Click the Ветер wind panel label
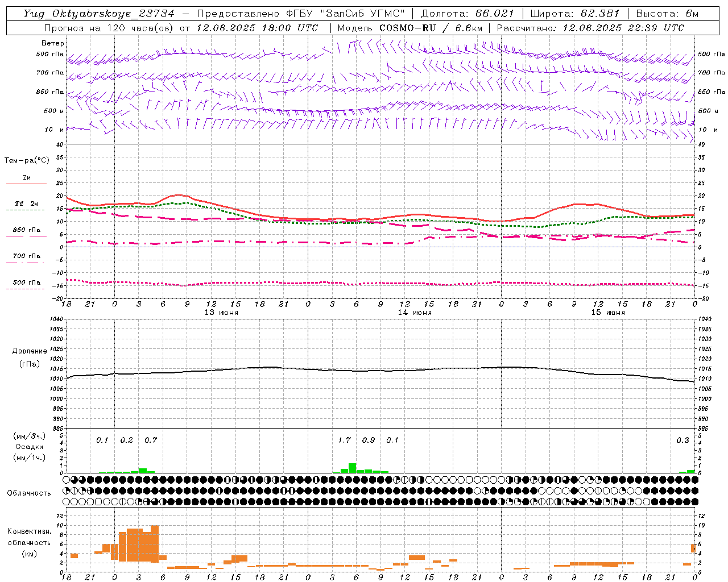728x582 pixels. tap(53, 43)
